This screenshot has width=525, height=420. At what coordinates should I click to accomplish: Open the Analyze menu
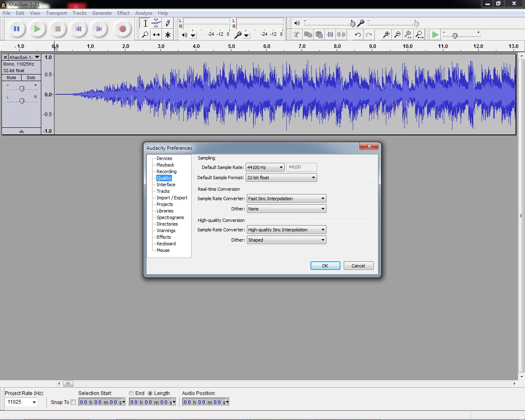point(144,13)
